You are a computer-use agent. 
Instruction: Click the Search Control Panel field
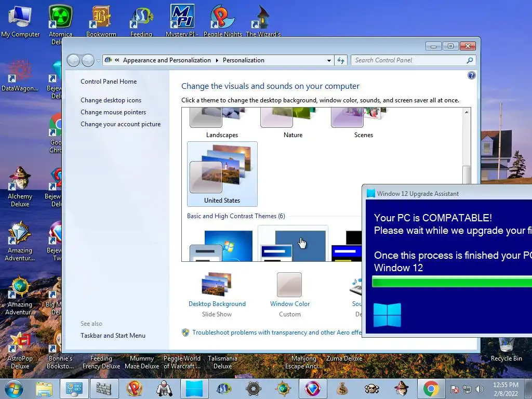[x=413, y=60]
